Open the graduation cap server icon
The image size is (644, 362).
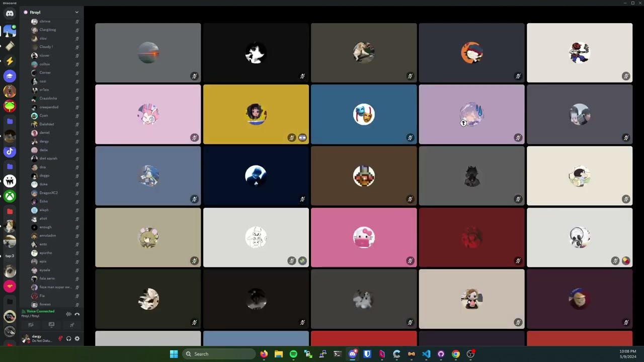point(10,76)
